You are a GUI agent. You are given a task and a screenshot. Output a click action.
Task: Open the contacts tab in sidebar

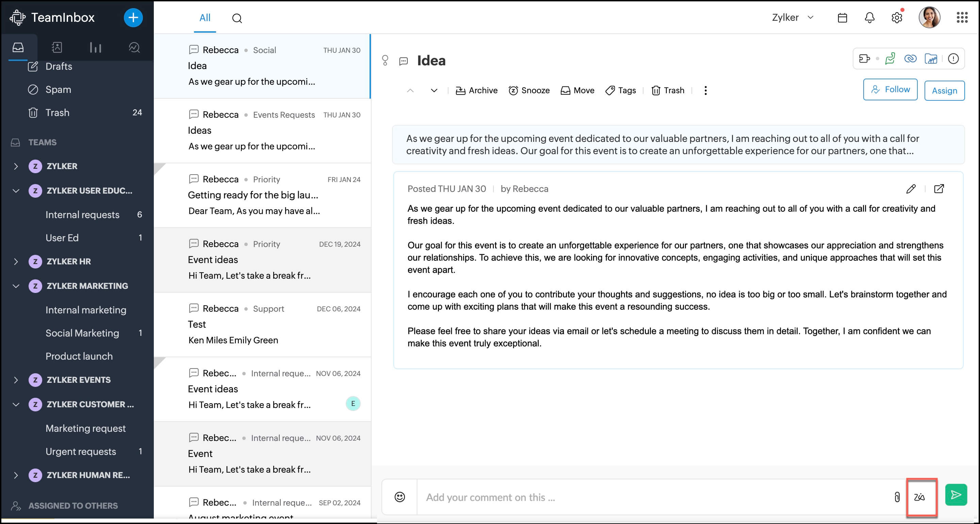[57, 47]
